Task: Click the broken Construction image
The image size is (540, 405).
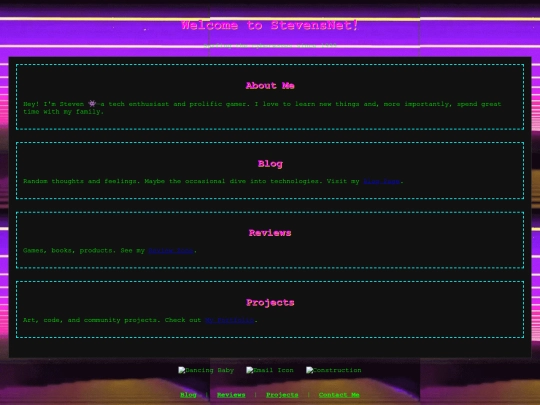Action: [334, 370]
